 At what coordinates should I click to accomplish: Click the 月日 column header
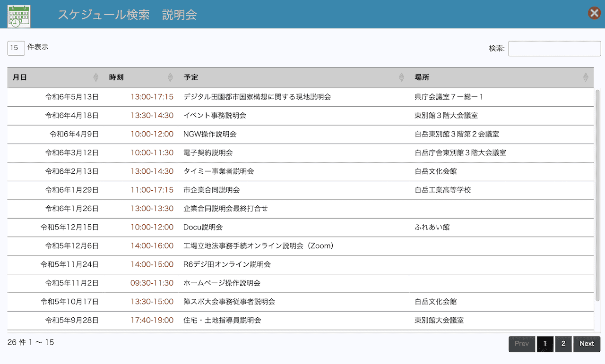click(20, 77)
